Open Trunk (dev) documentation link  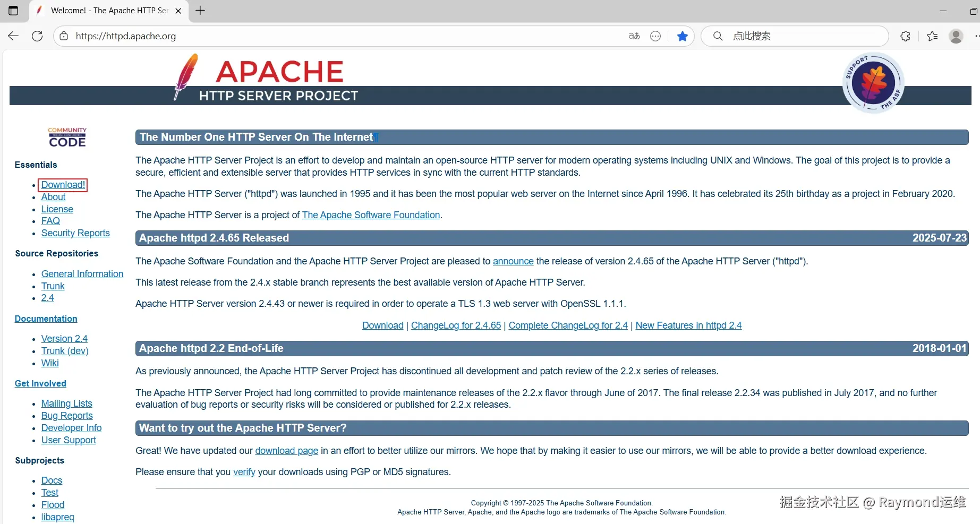[x=65, y=351]
